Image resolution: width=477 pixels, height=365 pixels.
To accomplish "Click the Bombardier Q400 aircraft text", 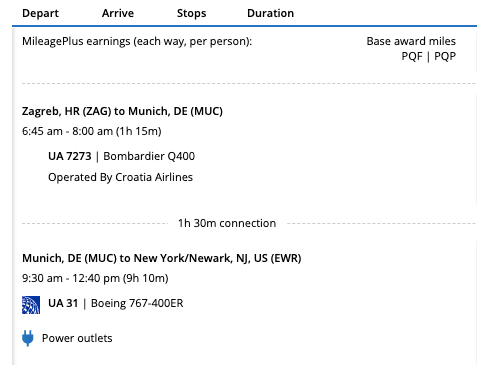I will 149,156.
